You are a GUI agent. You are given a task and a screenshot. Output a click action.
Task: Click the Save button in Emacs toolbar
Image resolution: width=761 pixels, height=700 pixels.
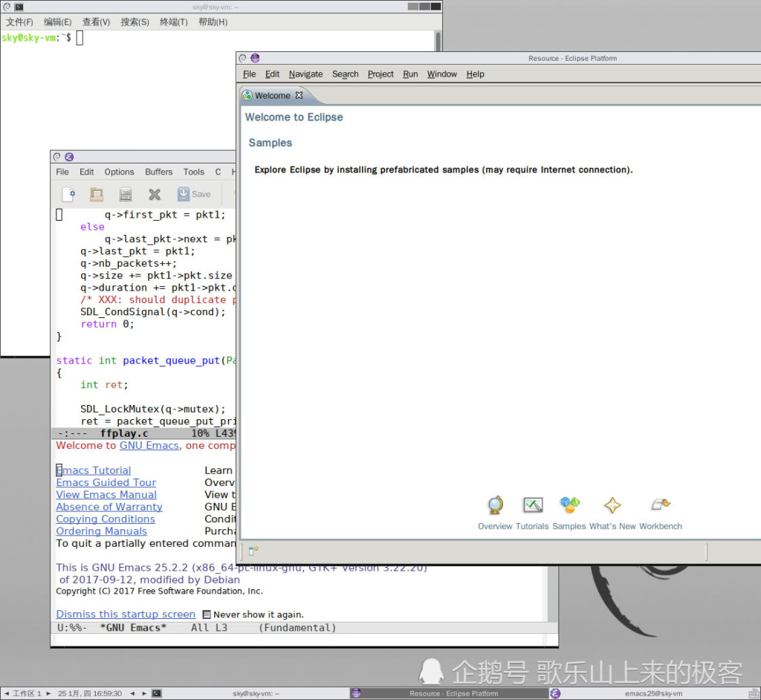pyautogui.click(x=194, y=194)
